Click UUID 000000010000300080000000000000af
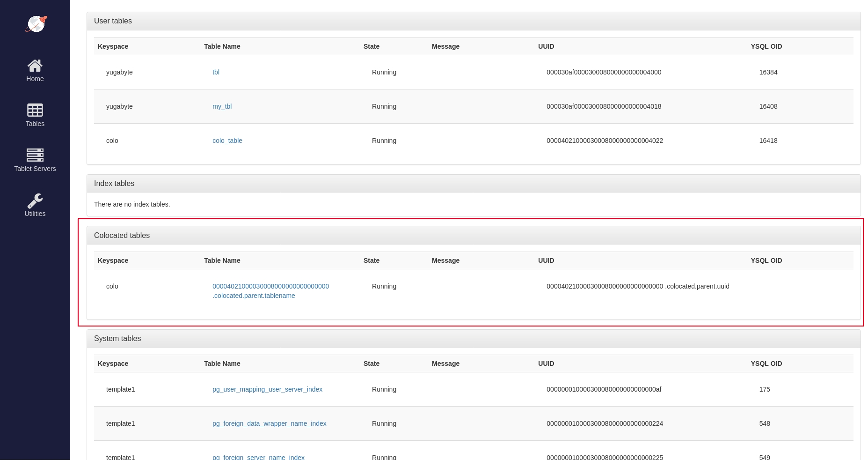The width and height of the screenshot is (868, 460). (604, 389)
